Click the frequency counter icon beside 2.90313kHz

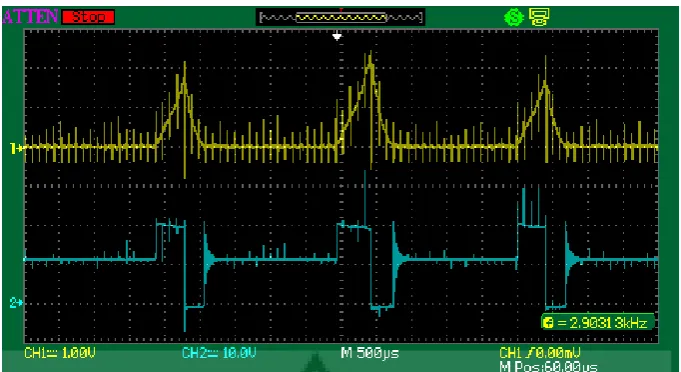(x=549, y=323)
